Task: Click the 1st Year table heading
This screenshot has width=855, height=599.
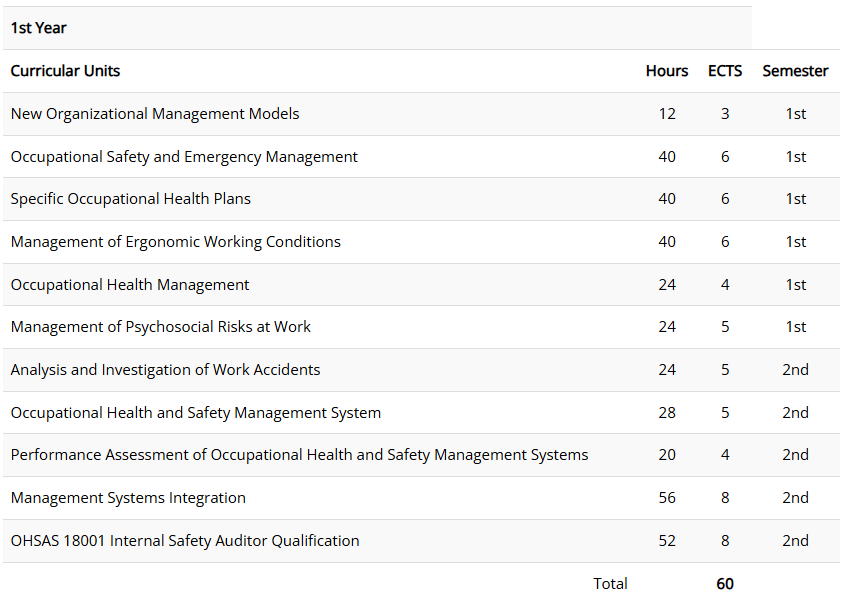Action: coord(39,28)
